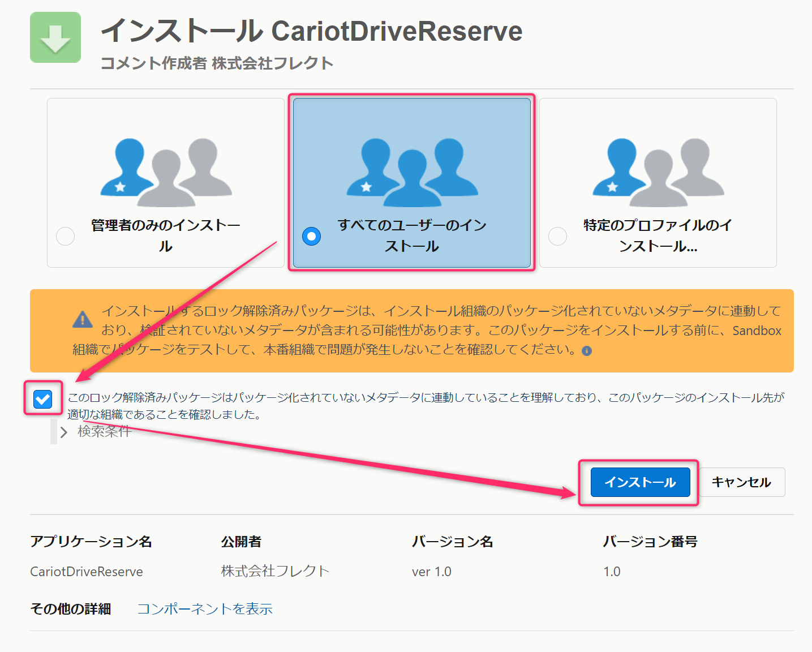
Task: Toggle the unlocked package acknowledgment checkbox
Action: [43, 399]
